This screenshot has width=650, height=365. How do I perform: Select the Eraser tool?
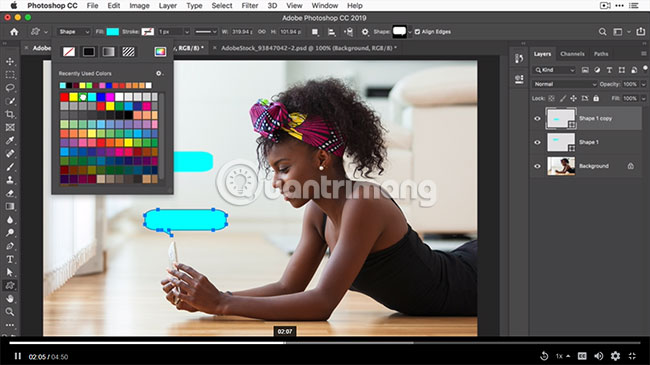tap(10, 193)
